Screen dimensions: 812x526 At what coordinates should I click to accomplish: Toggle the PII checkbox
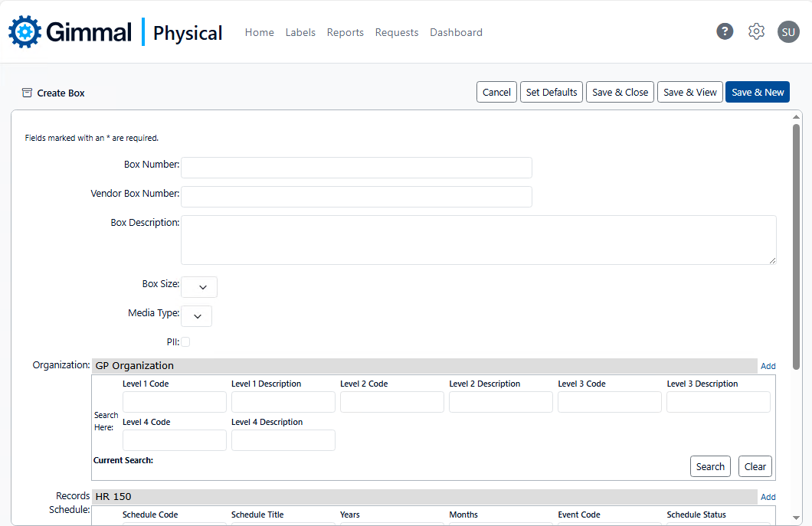point(185,342)
